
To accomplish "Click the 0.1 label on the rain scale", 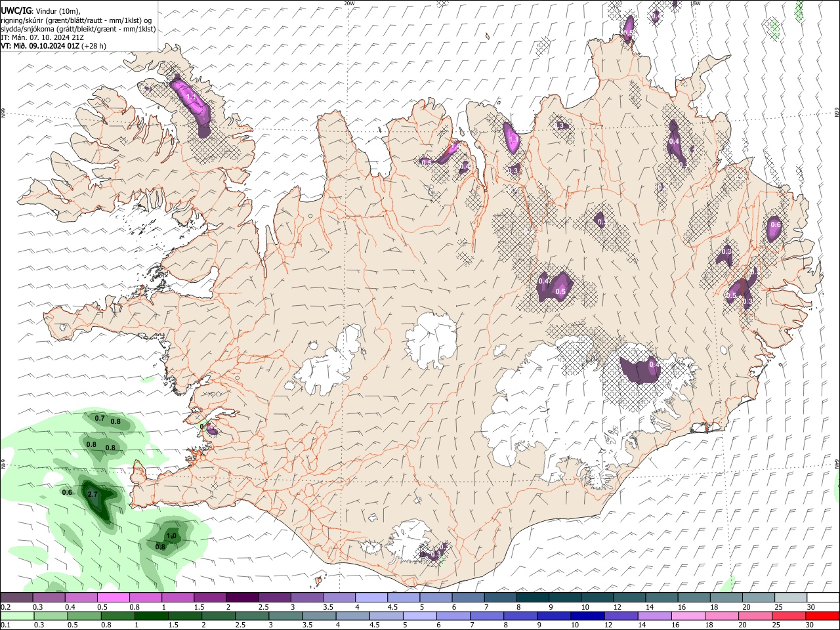I will coord(6,625).
